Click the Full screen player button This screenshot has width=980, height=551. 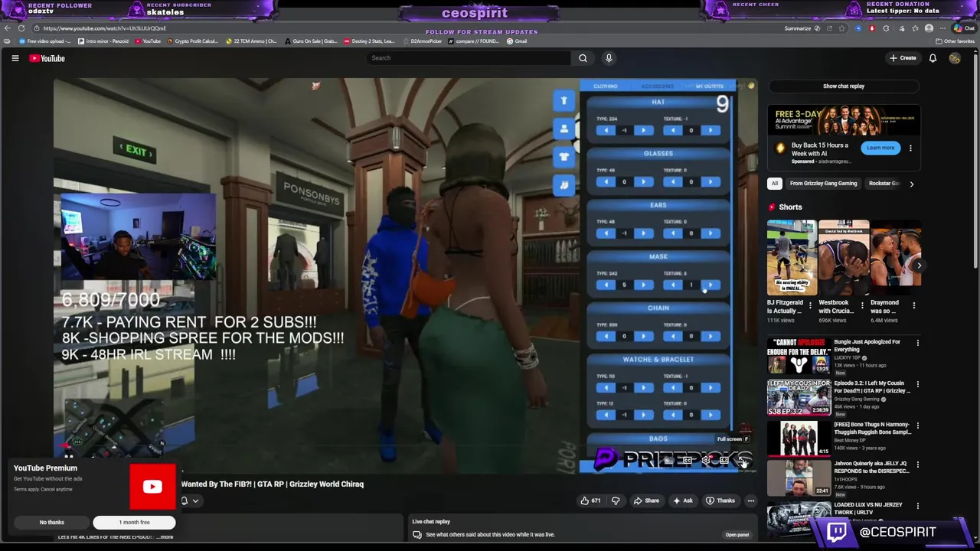click(743, 460)
